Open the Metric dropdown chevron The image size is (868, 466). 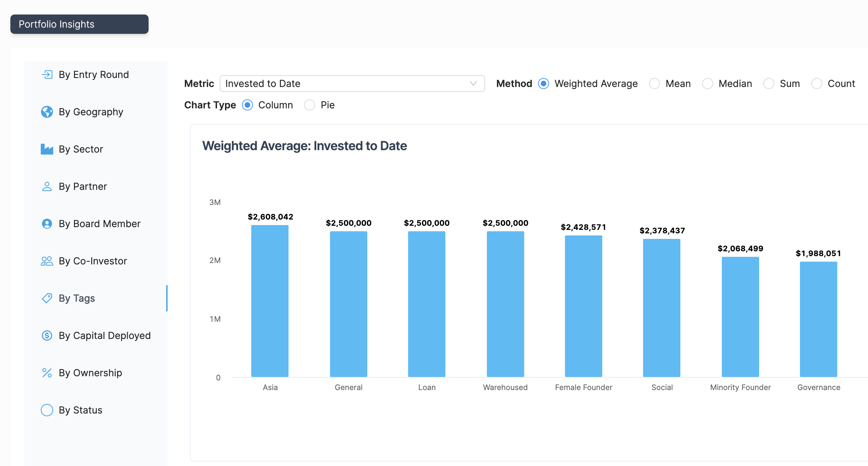(x=473, y=84)
